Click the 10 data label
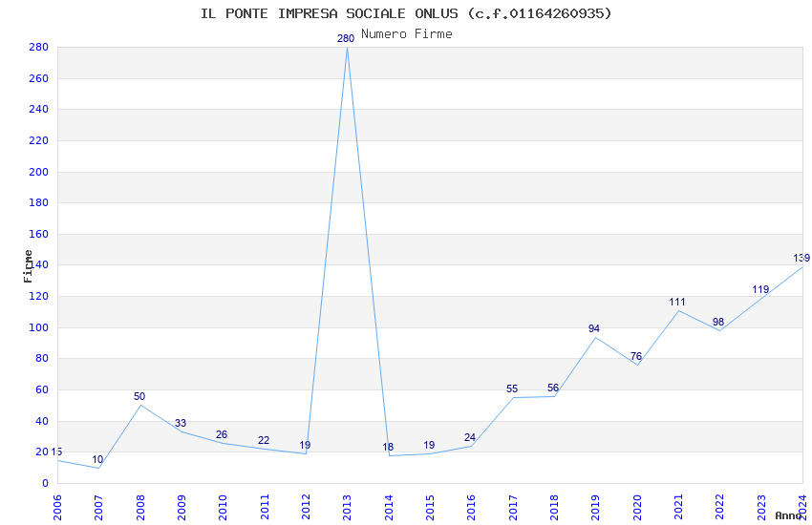Screen dimensions: 812x525 97,460
